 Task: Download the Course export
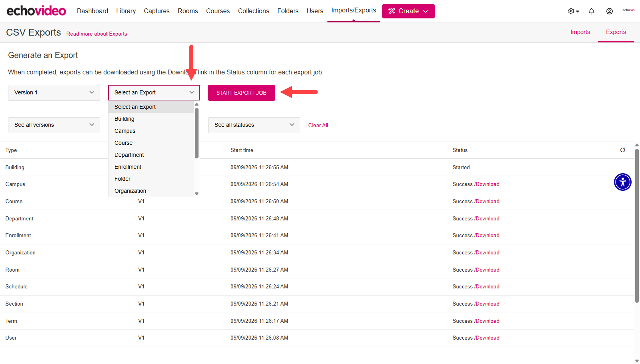click(x=488, y=202)
